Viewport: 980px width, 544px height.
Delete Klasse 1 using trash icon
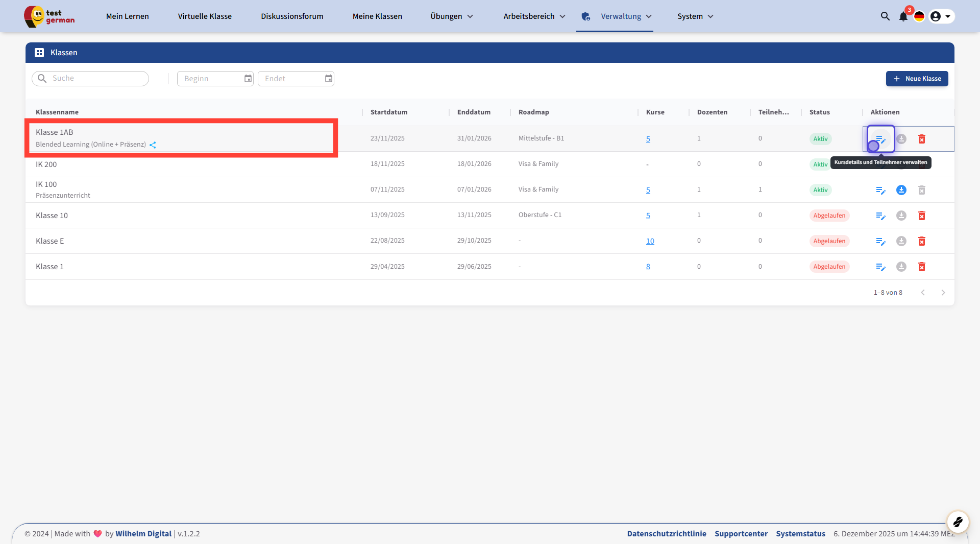921,267
